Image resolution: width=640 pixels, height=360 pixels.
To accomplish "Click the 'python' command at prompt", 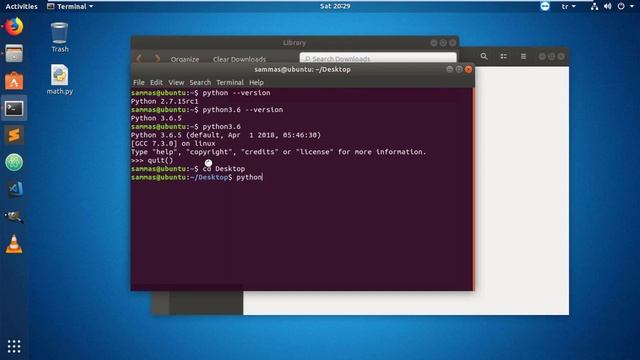I will [x=249, y=177].
